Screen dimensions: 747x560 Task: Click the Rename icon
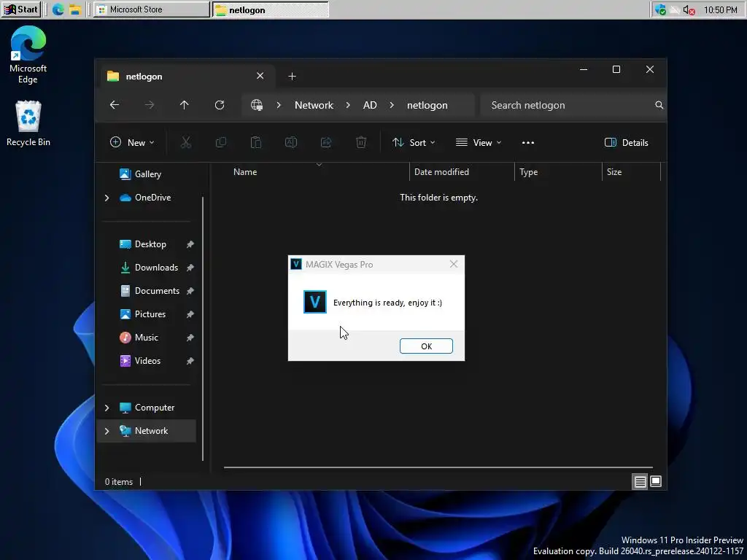[x=291, y=142]
